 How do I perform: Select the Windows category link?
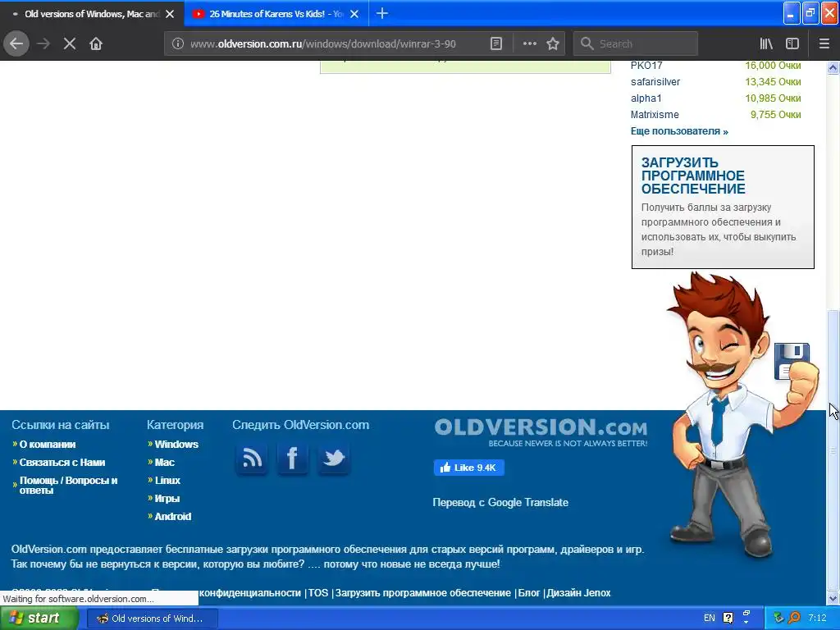pos(176,444)
